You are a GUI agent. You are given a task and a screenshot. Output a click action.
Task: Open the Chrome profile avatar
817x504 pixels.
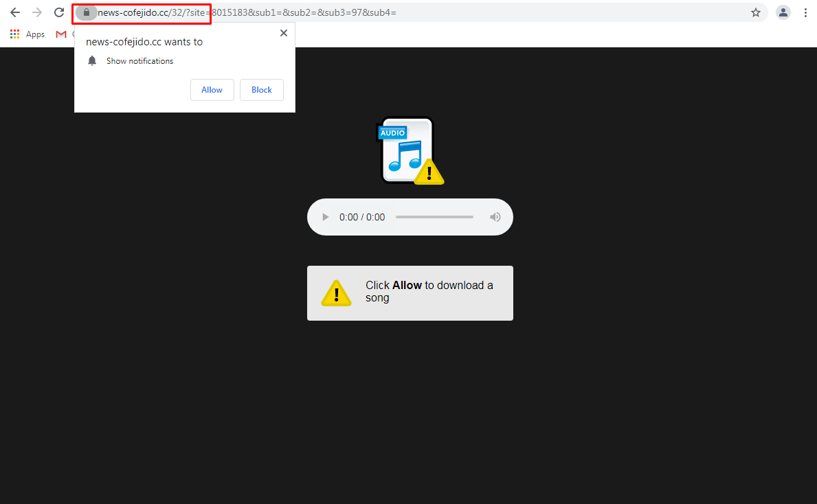coord(783,12)
